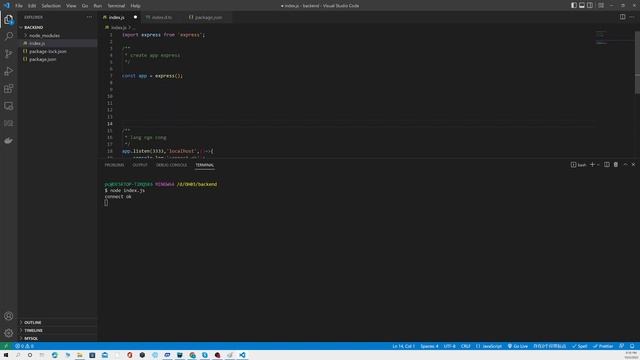Open notifications bell in status bar
640x360 pixels.
click(632, 346)
